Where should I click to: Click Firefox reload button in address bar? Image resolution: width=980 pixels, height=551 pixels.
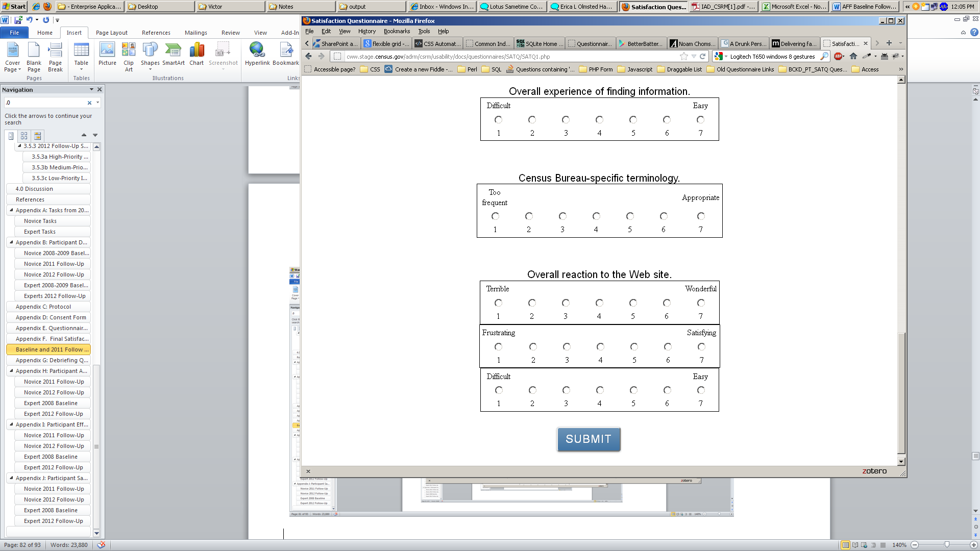703,57
